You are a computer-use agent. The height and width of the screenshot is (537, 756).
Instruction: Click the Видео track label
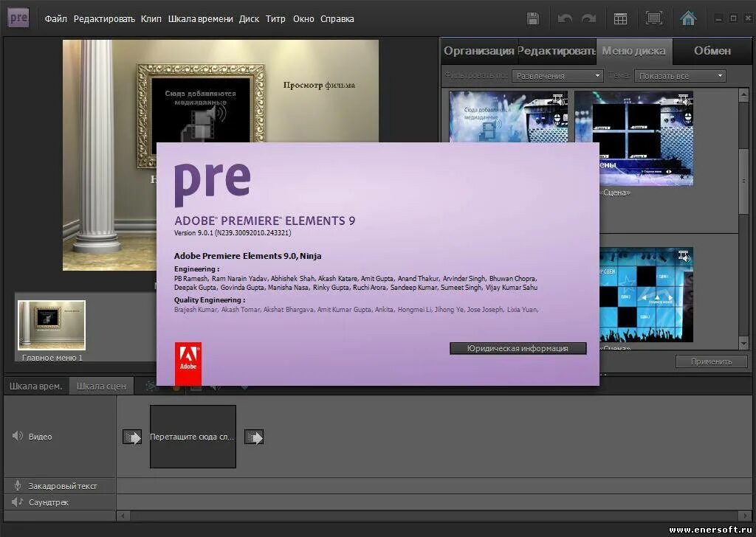click(40, 437)
